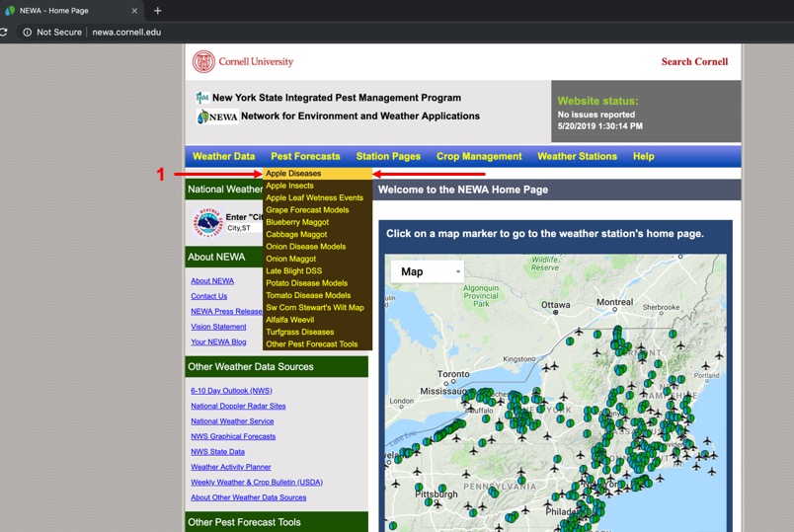This screenshot has height=532, width=794.
Task: Open the Map type dropdown
Action: coord(426,271)
